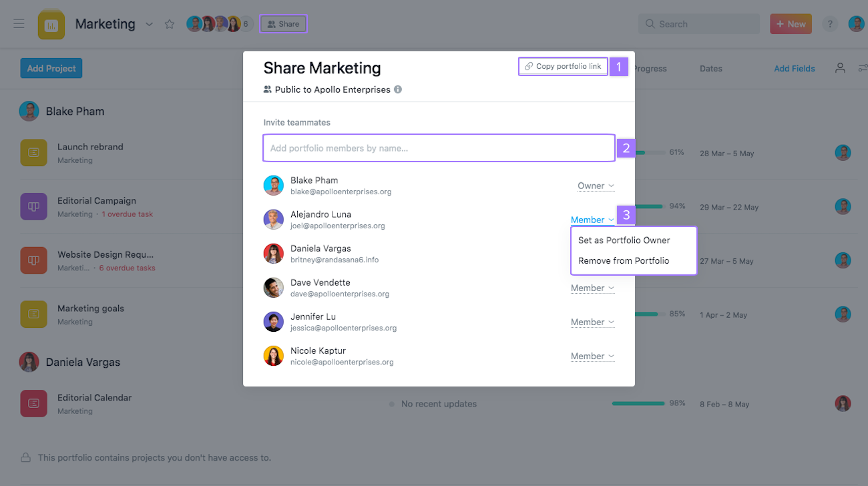868x486 pixels.
Task: Click owner avatar on Launch rebrand row
Action: point(843,153)
